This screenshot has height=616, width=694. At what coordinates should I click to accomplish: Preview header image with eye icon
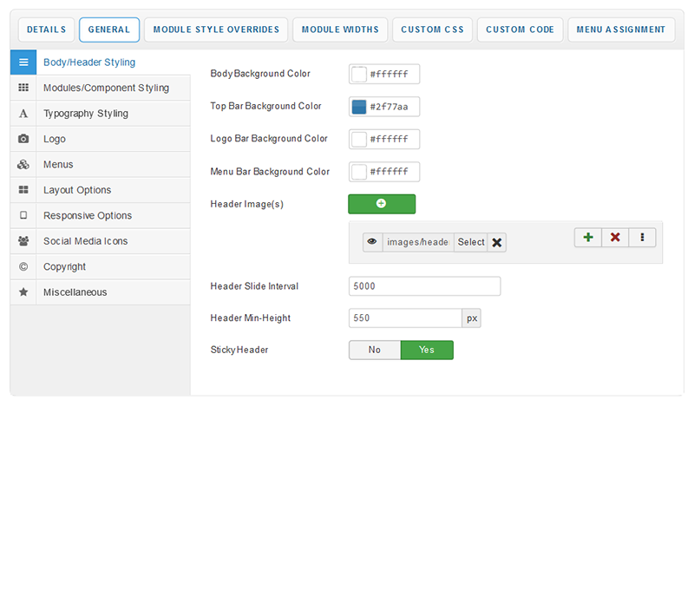tap(372, 242)
